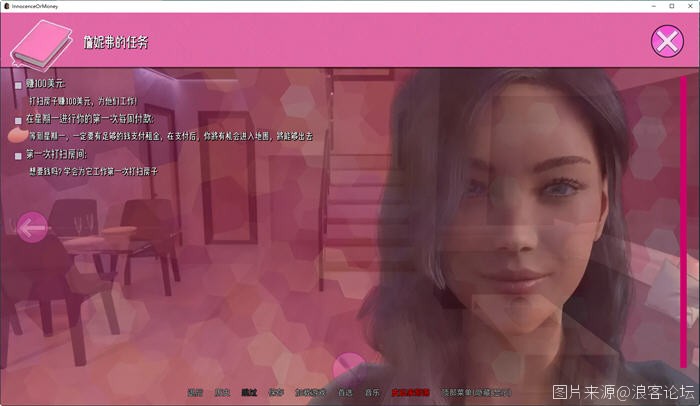Click the pink book journal icon
Image resolution: width=700 pixels, height=406 pixels.
[x=42, y=45]
